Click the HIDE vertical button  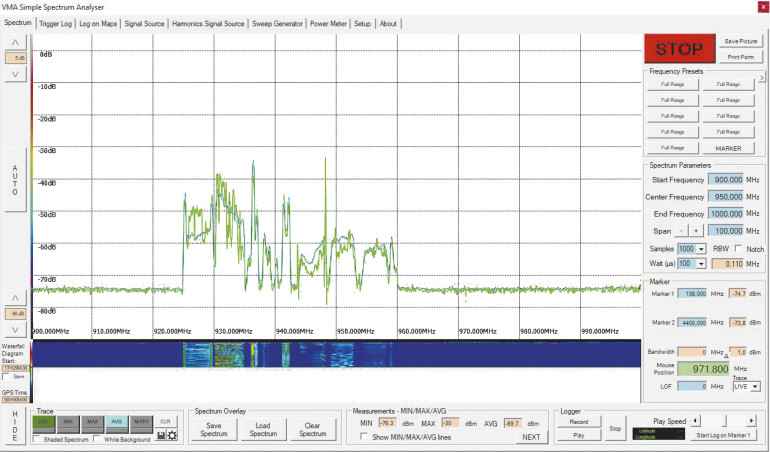pyautogui.click(x=14, y=425)
